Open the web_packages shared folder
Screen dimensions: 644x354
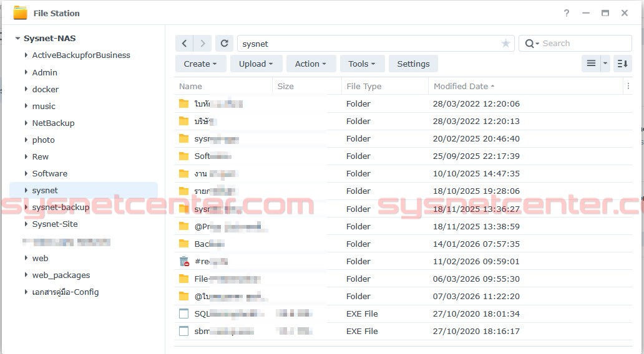tap(61, 275)
